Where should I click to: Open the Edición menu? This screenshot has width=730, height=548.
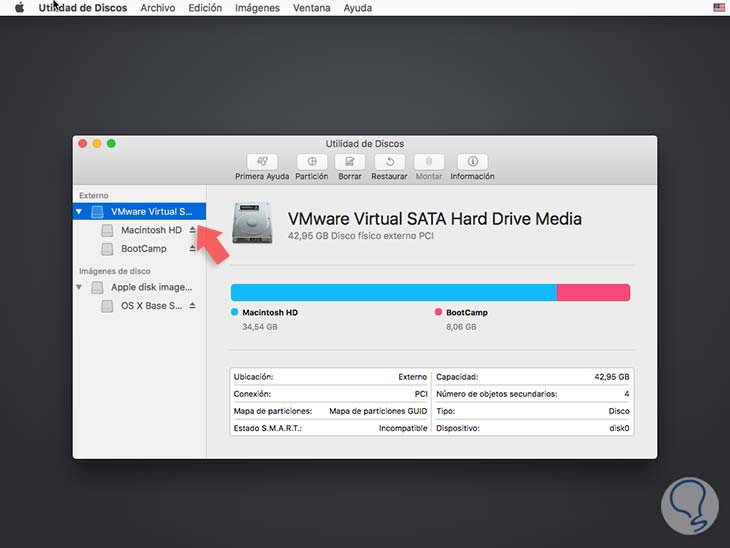point(205,8)
